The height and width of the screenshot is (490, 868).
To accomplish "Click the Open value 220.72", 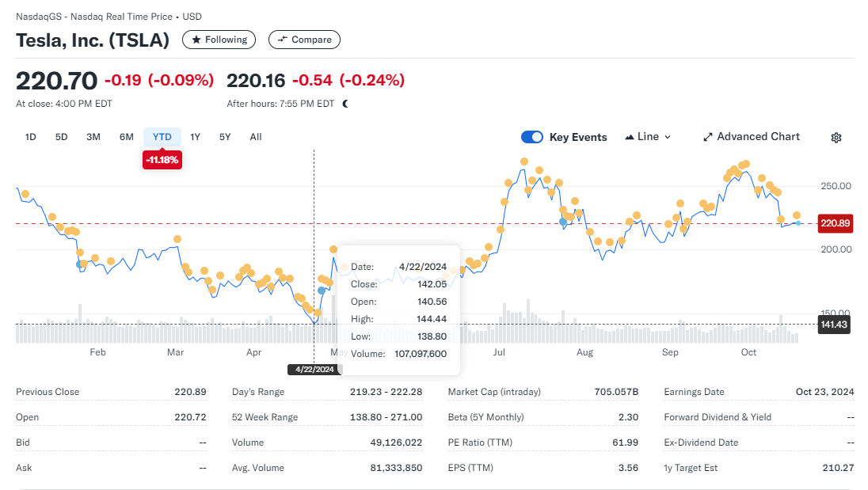I will pyautogui.click(x=190, y=417).
